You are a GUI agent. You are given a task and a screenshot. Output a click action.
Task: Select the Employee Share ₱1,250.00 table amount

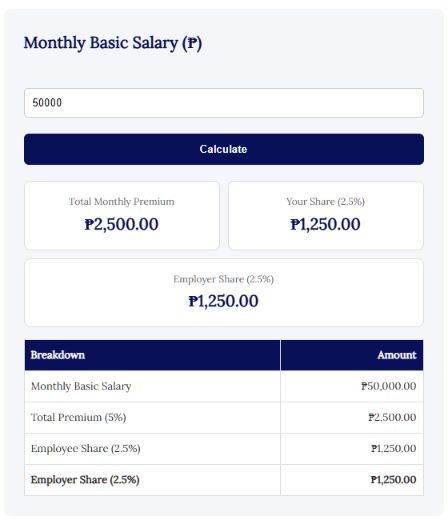pos(394,448)
